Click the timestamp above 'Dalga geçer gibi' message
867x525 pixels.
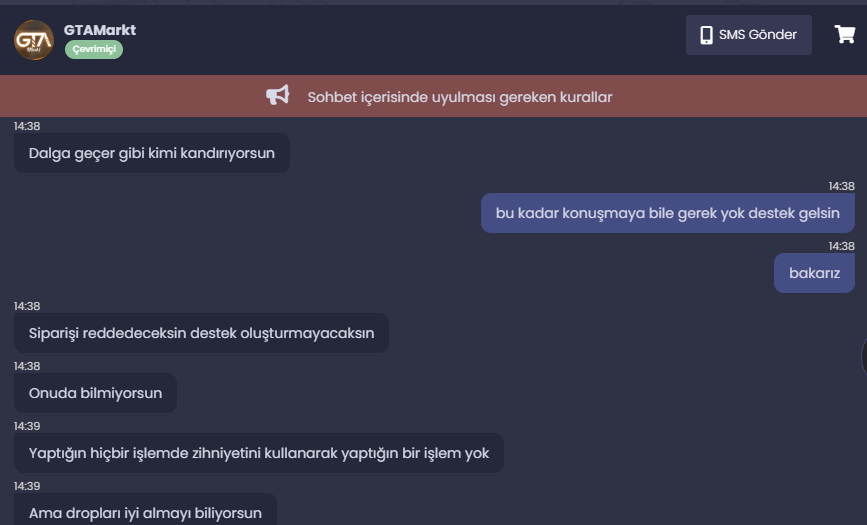coord(27,126)
